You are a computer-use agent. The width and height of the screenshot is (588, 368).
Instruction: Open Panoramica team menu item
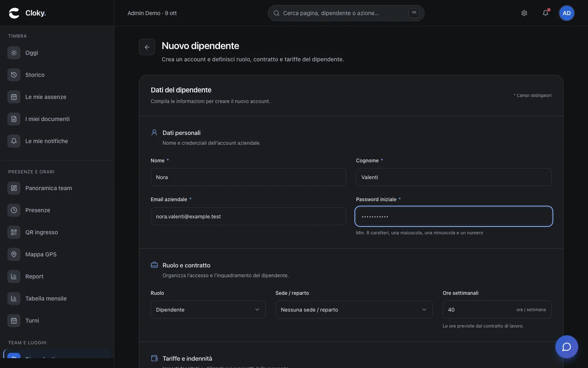57,188
